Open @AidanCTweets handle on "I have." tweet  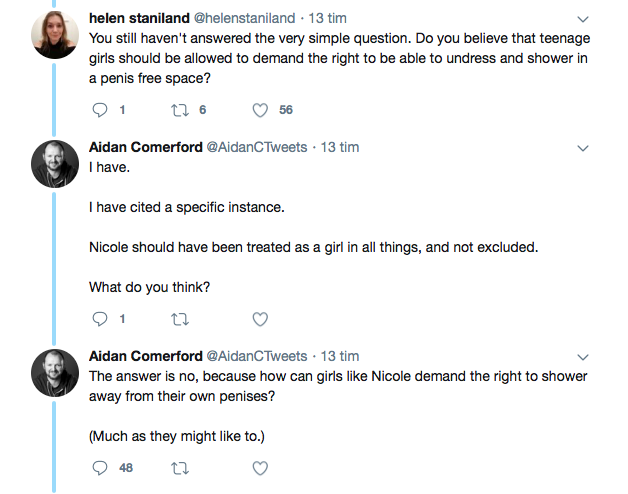pos(257,147)
